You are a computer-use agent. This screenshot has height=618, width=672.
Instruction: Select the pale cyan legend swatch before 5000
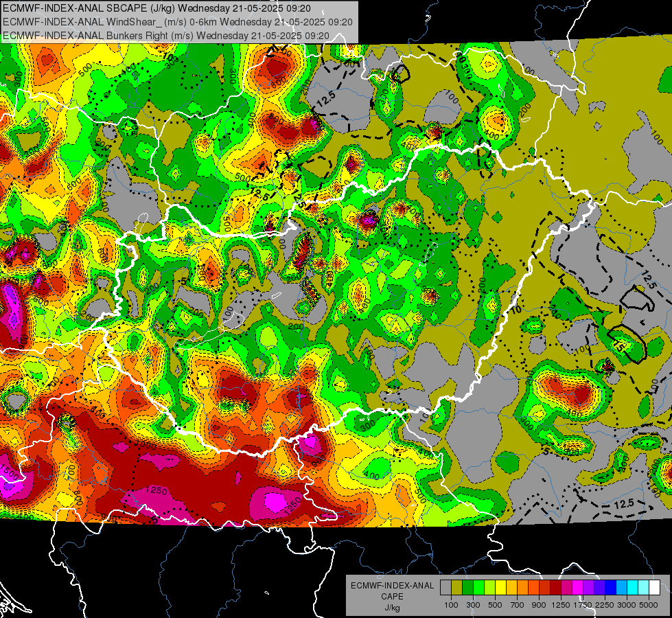pos(644,588)
